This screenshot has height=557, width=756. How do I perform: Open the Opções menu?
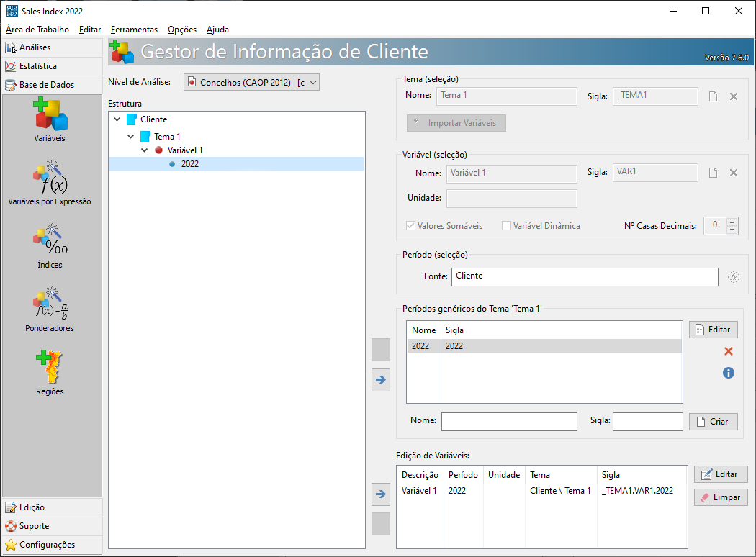click(x=182, y=30)
